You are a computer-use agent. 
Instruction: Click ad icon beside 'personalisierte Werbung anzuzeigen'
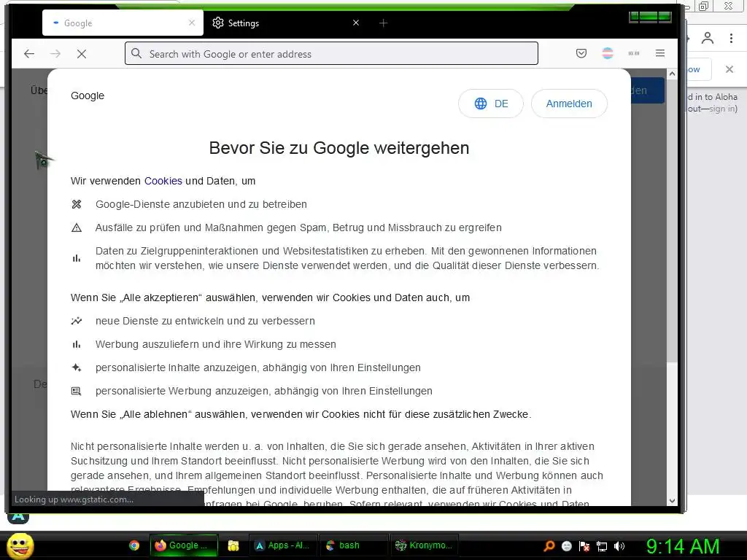pyautogui.click(x=76, y=391)
